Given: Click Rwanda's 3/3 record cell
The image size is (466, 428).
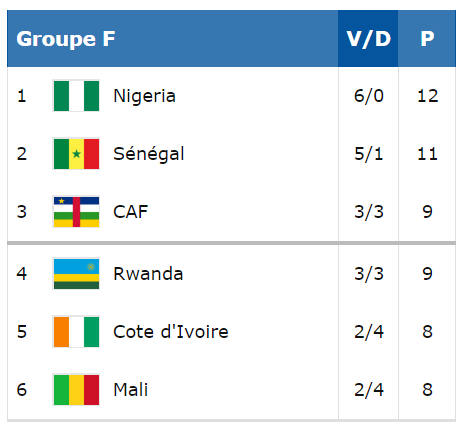Looking at the screenshot, I should click(369, 274).
